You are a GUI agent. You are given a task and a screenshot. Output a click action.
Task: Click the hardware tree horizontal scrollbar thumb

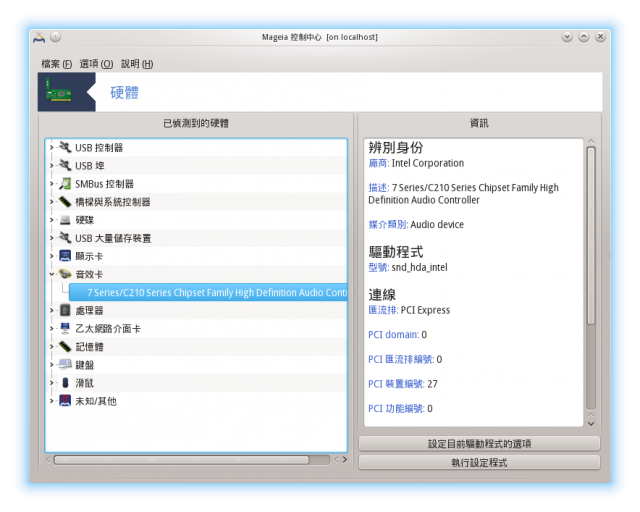182,460
